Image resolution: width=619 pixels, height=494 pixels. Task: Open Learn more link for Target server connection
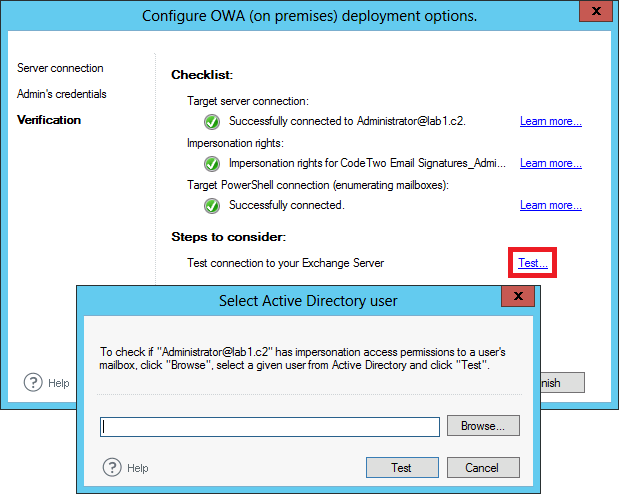(x=551, y=121)
